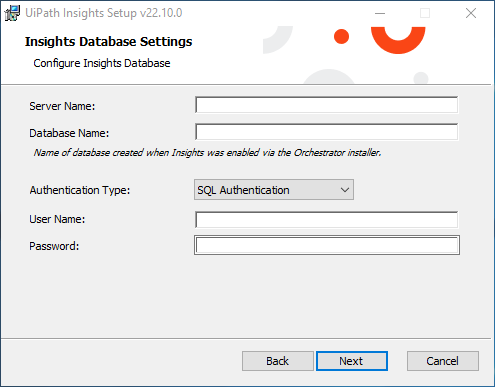Select the 'User Name:' label

[x=57, y=219]
